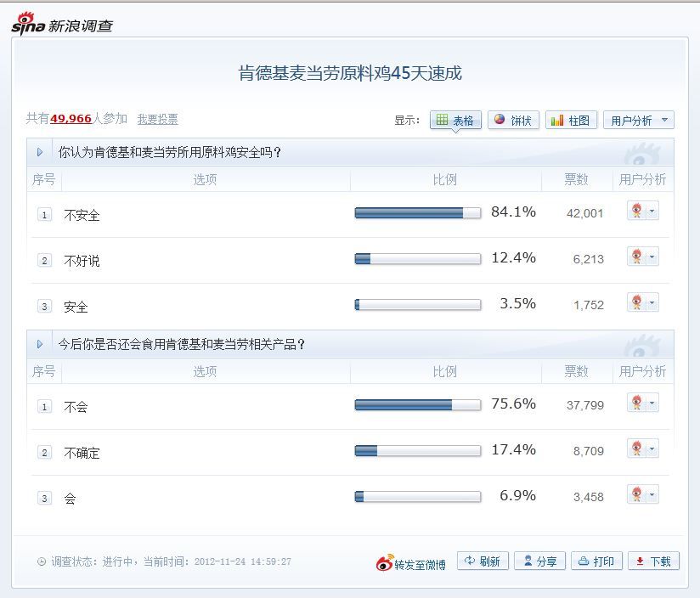Click the 票数 column header in second table

click(576, 371)
